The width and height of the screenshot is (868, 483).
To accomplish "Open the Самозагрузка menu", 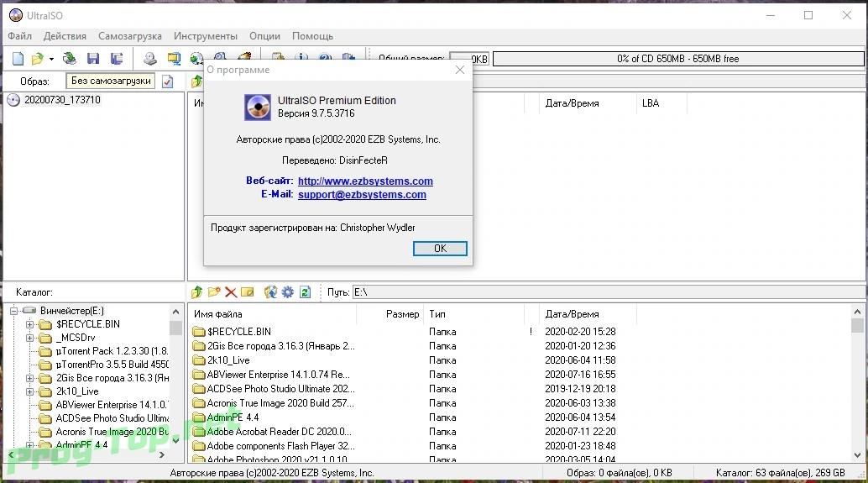I will pyautogui.click(x=130, y=36).
